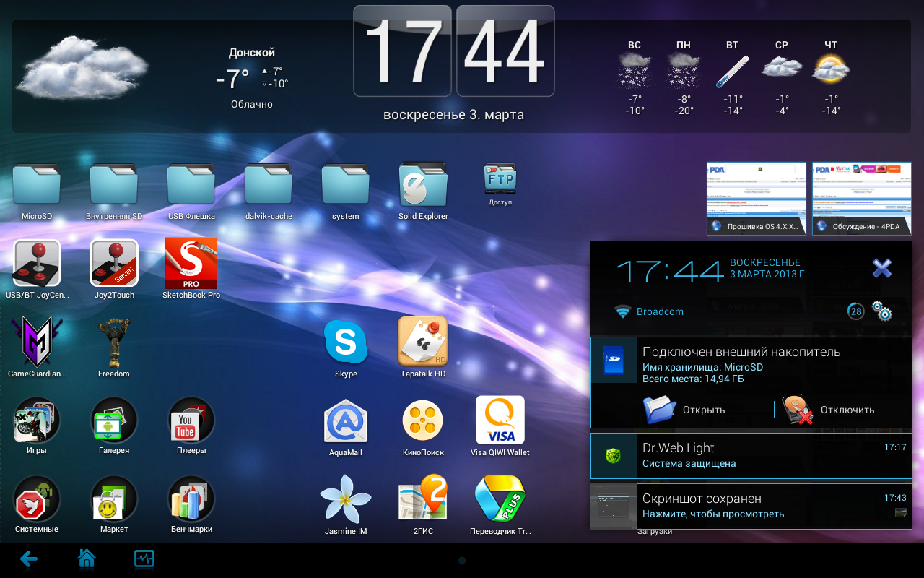Open the Dr.Web Light notification
This screenshot has width=924, height=578.
pyautogui.click(x=751, y=456)
